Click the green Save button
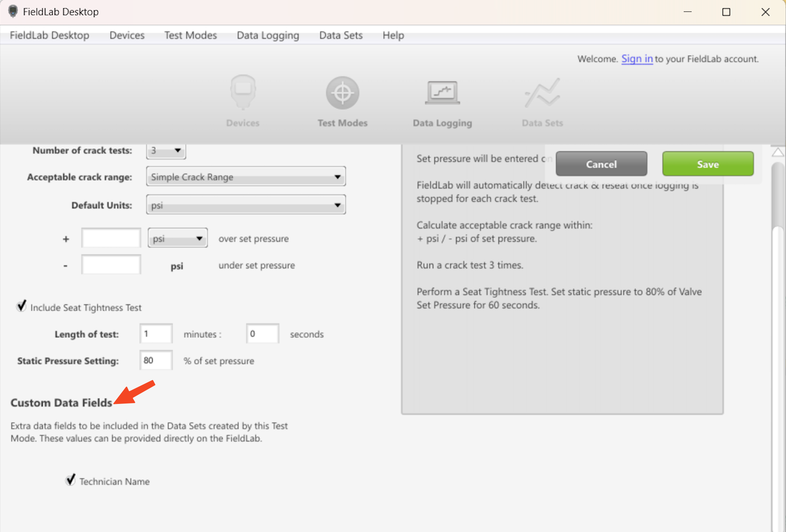The width and height of the screenshot is (786, 532). [x=708, y=164]
